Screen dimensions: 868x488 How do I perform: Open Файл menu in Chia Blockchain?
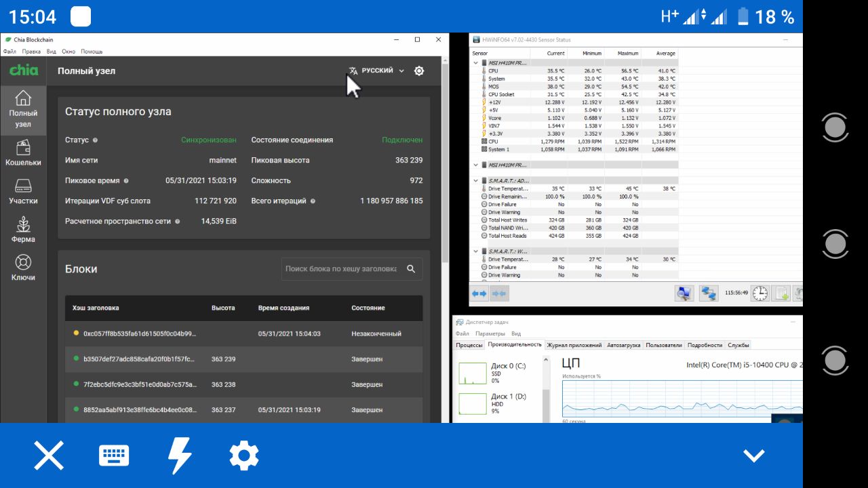coord(10,52)
